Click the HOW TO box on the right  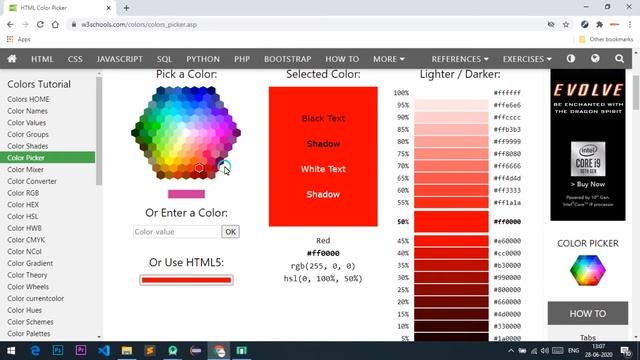click(588, 313)
